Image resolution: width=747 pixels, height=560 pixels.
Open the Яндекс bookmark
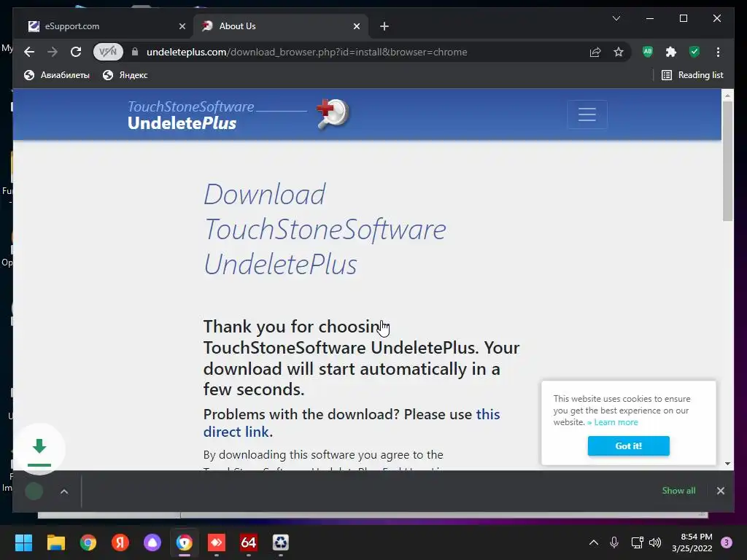[x=125, y=75]
